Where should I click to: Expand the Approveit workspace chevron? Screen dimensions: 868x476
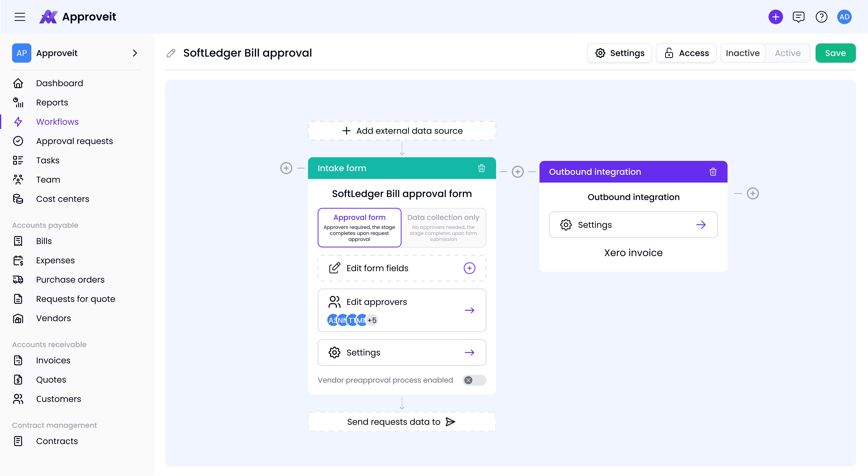(135, 53)
